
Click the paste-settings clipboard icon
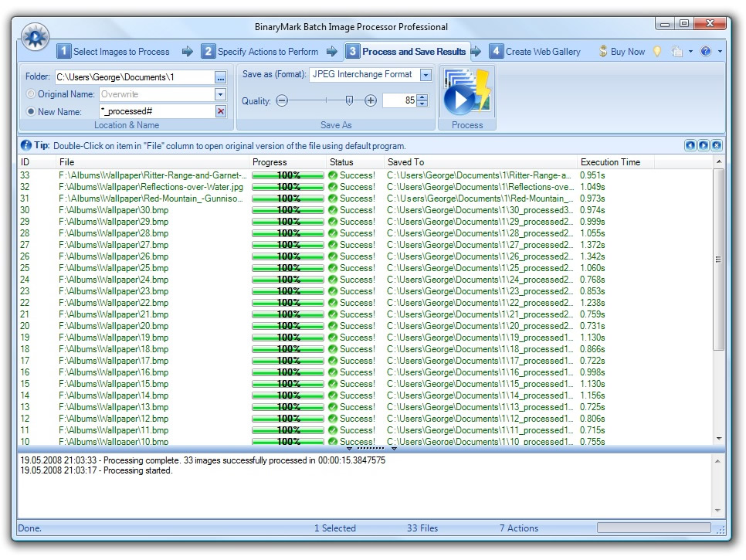tap(677, 52)
